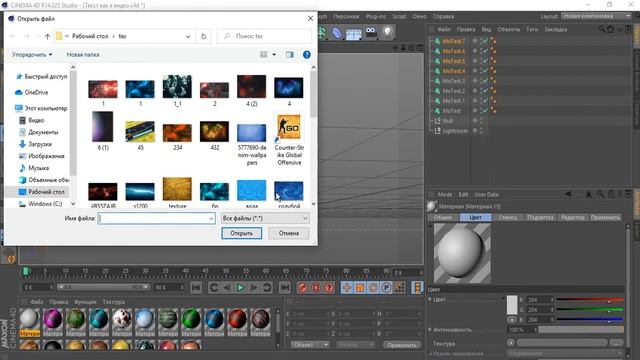Click the floor grid icon in toolbar
The height and width of the screenshot is (360, 640).
(x=353, y=33)
